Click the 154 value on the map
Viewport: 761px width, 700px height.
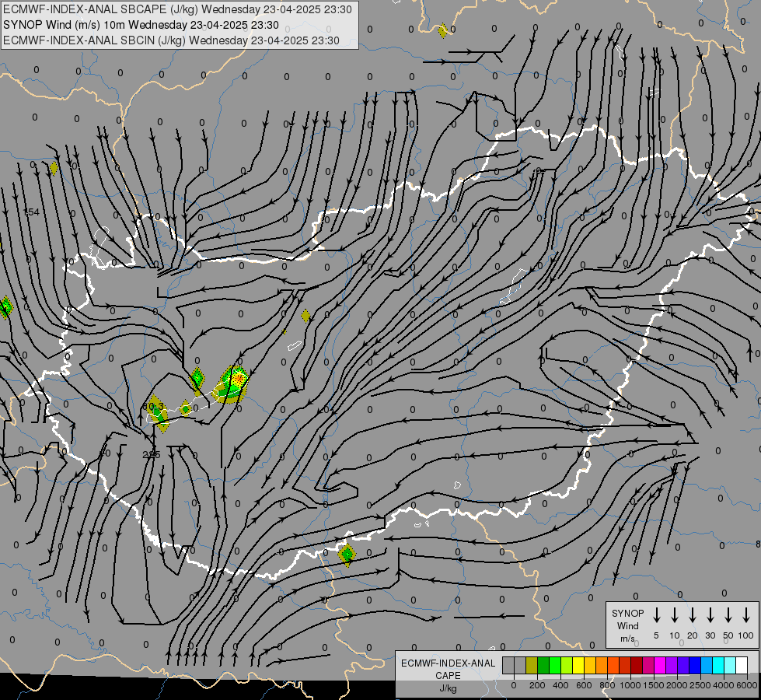[32, 212]
